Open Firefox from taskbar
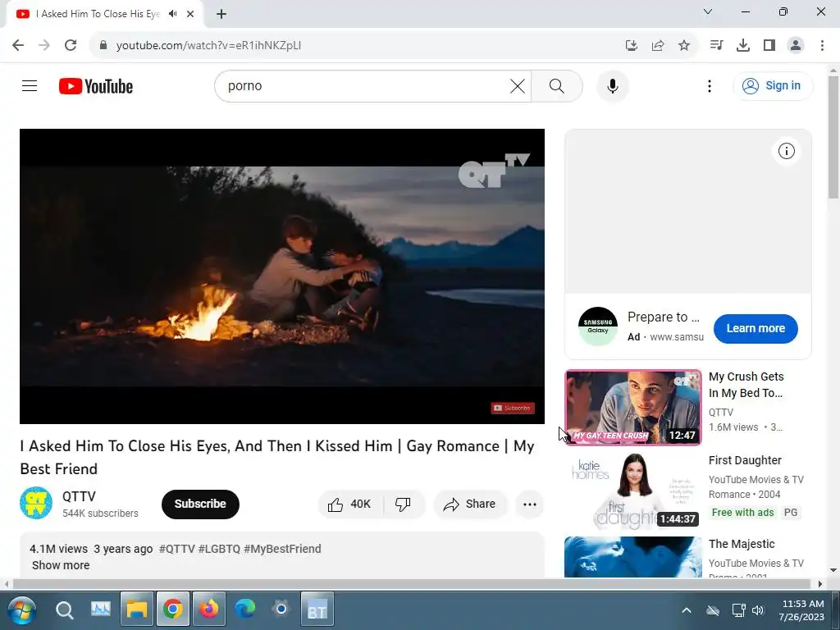Viewport: 840px width, 630px height. pos(209,609)
